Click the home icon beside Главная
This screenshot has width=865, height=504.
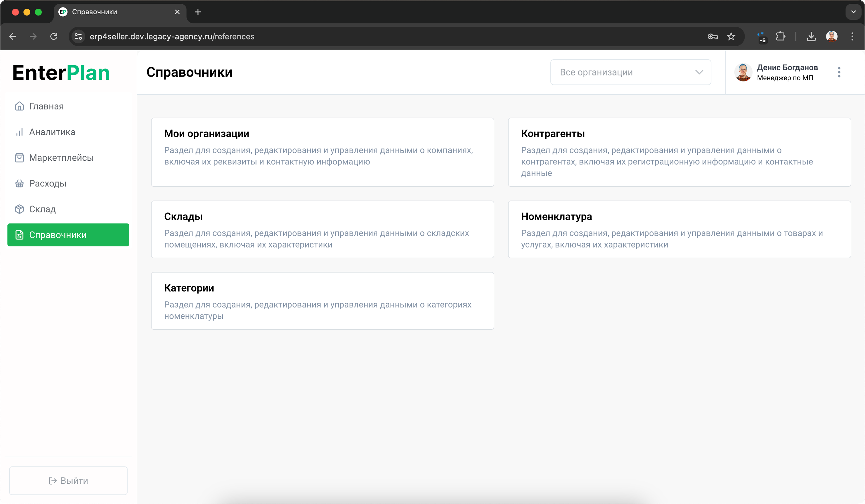(19, 106)
